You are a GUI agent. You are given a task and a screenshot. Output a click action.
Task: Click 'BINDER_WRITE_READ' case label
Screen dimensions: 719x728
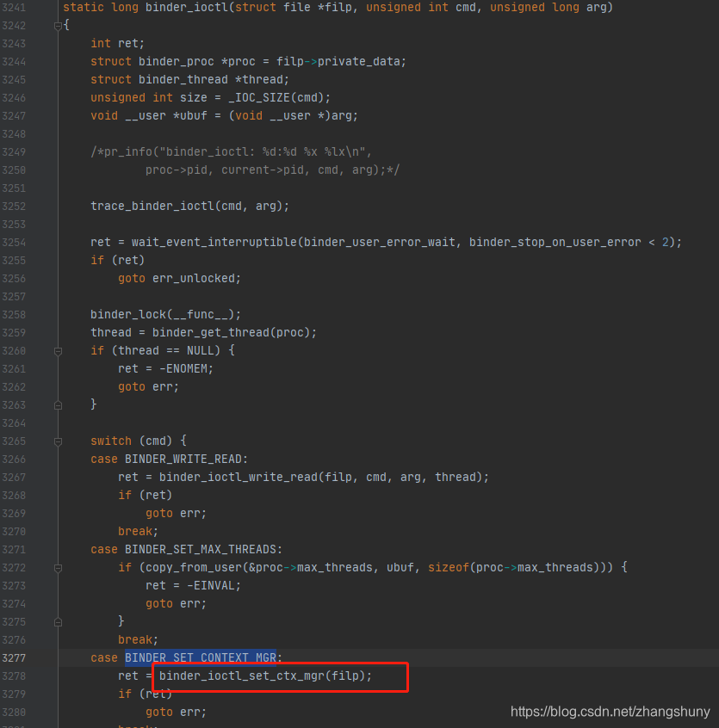(x=183, y=460)
